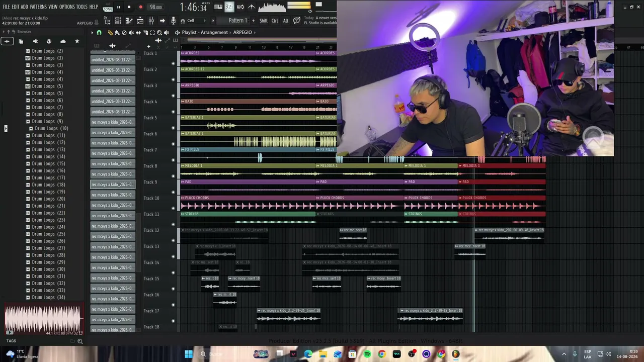Open the OPTIONS menu
The width and height of the screenshot is (644, 362).
pos(67,7)
